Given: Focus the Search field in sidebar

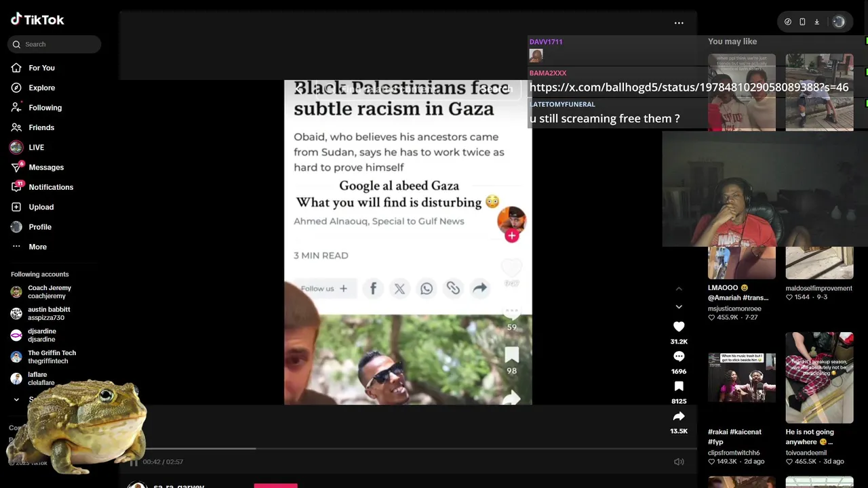Looking at the screenshot, I should click(54, 45).
